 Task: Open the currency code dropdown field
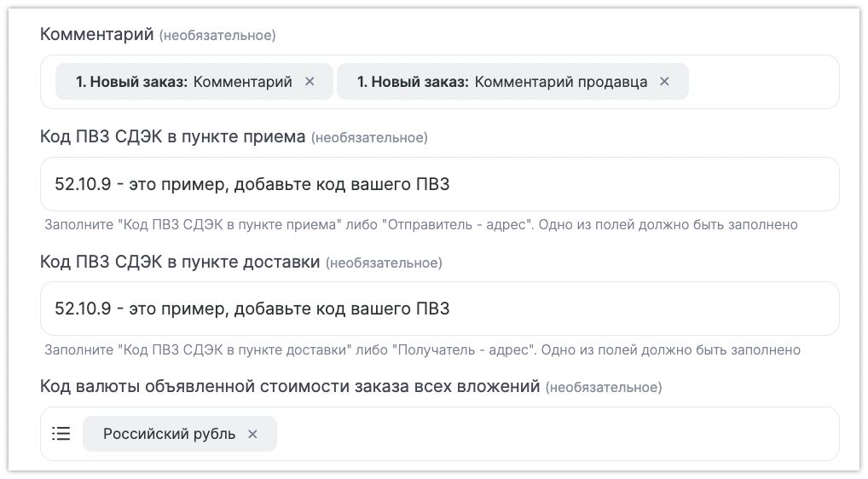click(554, 434)
